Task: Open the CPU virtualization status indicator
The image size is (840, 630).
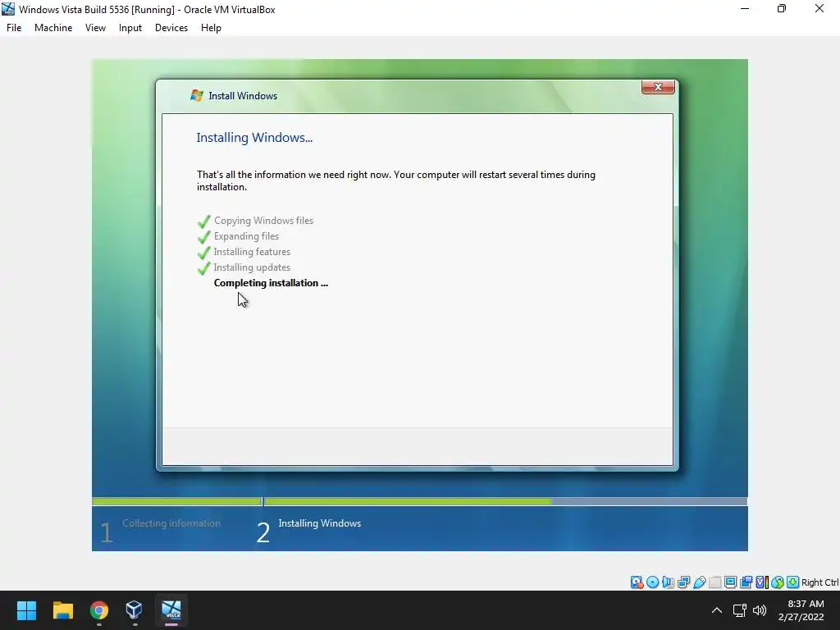Action: click(x=762, y=582)
